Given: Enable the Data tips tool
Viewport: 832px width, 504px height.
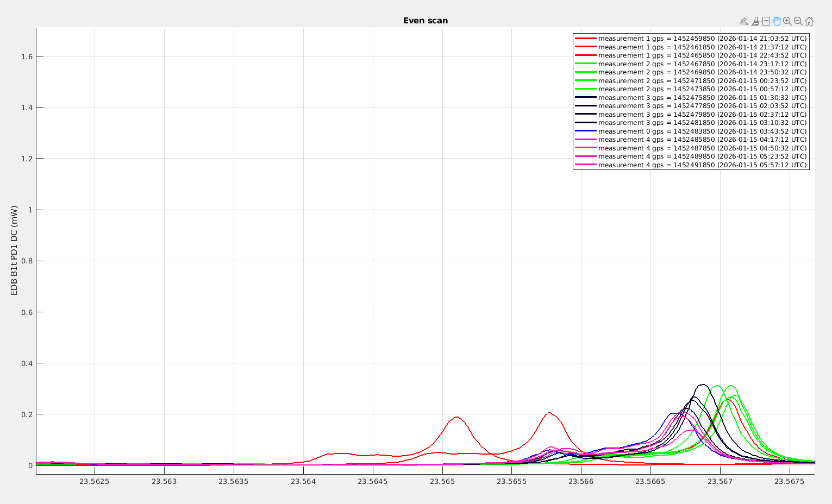Looking at the screenshot, I should (x=766, y=21).
